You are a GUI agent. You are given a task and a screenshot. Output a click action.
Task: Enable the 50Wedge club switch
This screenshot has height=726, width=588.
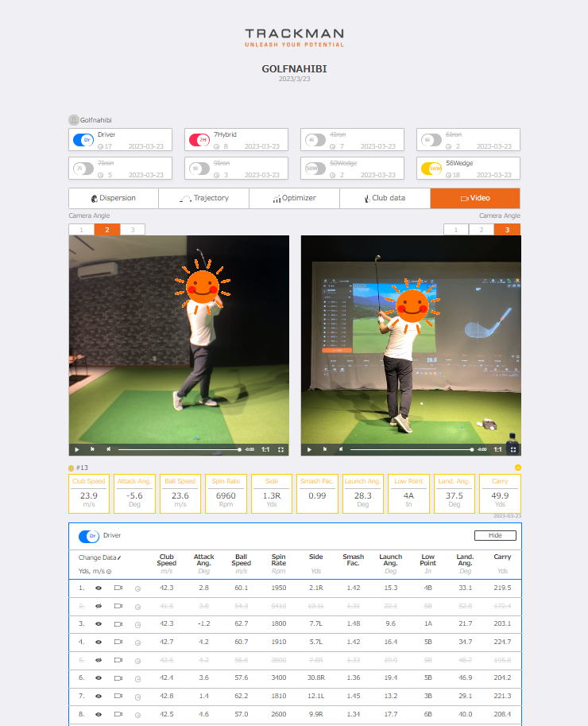(315, 169)
